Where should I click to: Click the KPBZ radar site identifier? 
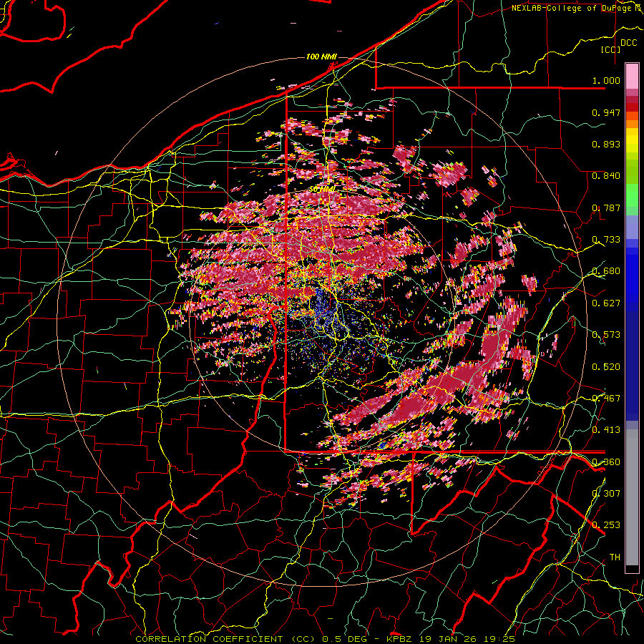click(400, 639)
